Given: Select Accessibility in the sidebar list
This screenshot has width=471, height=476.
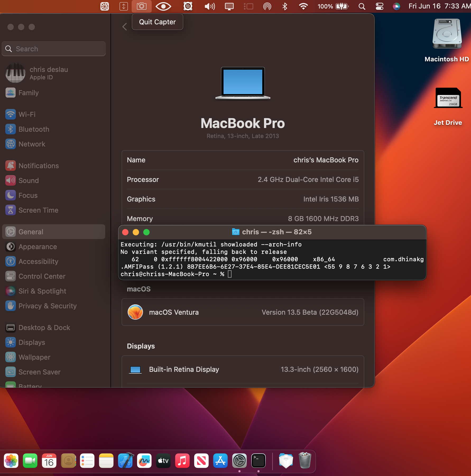Looking at the screenshot, I should coord(38,262).
